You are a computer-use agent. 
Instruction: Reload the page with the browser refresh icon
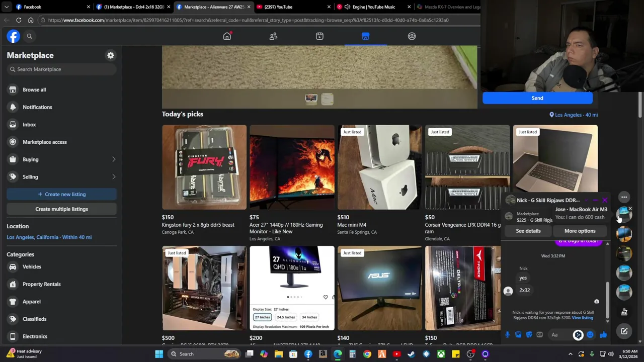pos(19,20)
